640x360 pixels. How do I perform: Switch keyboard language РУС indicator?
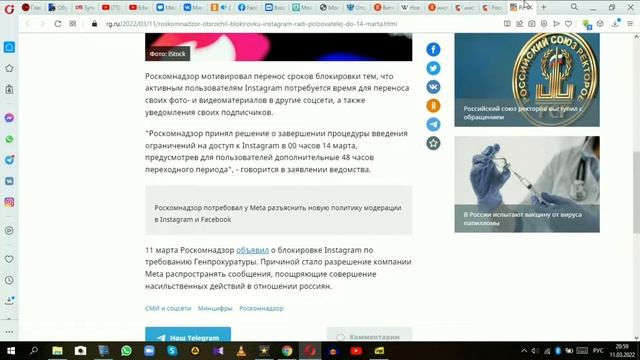598,351
